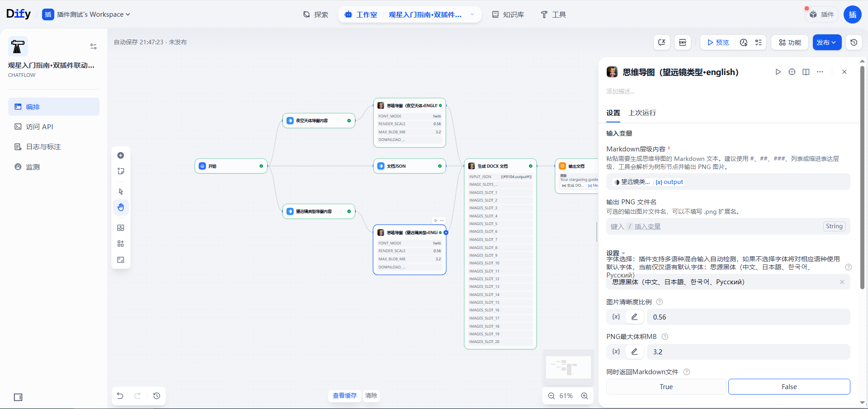This screenshot has height=409, width=868.
Task: Open the 功能 features button
Action: pos(790,42)
